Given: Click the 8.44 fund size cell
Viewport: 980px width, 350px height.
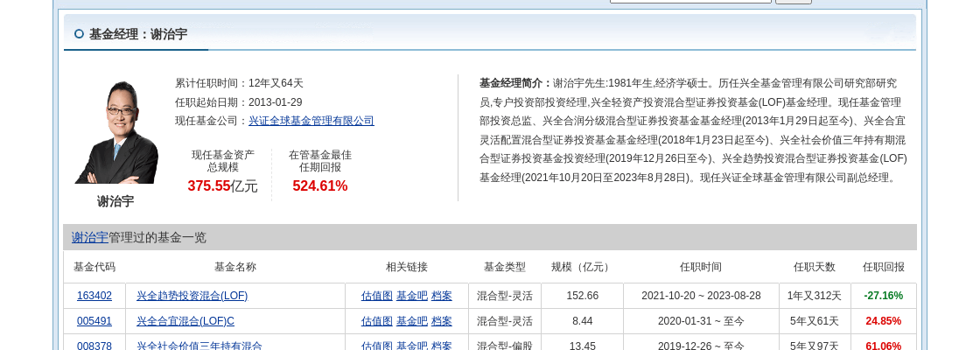Looking at the screenshot, I should click(582, 321).
